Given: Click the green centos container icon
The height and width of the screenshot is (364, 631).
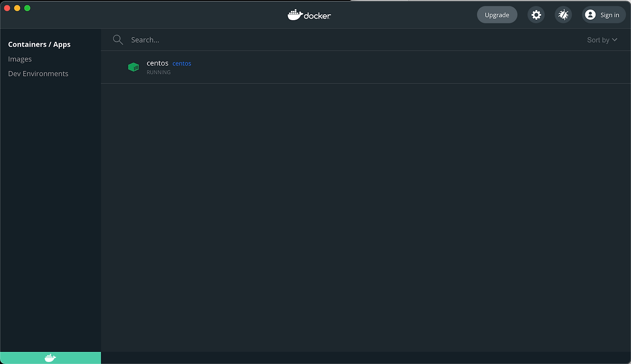Looking at the screenshot, I should pyautogui.click(x=134, y=67).
